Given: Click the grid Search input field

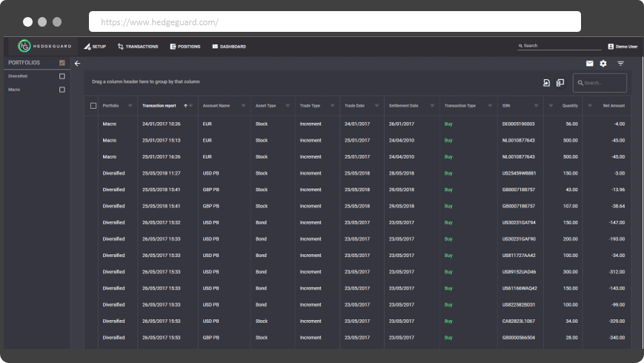Looking at the screenshot, I should [x=600, y=83].
